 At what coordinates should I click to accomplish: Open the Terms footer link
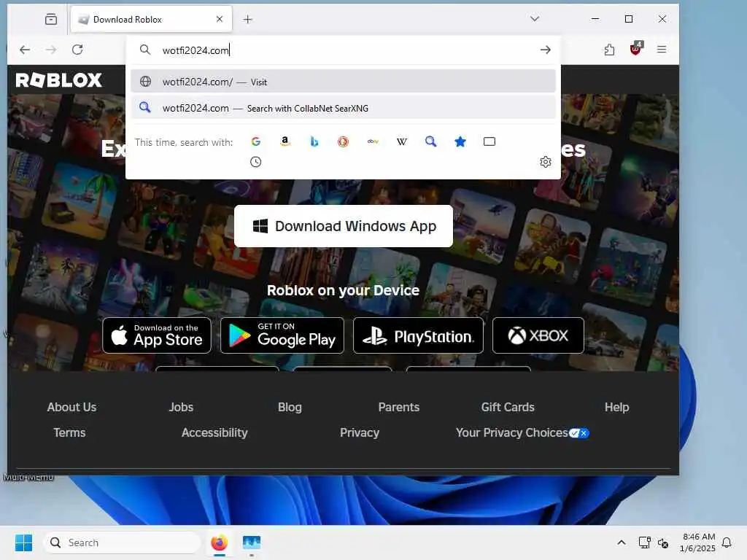pyautogui.click(x=69, y=432)
